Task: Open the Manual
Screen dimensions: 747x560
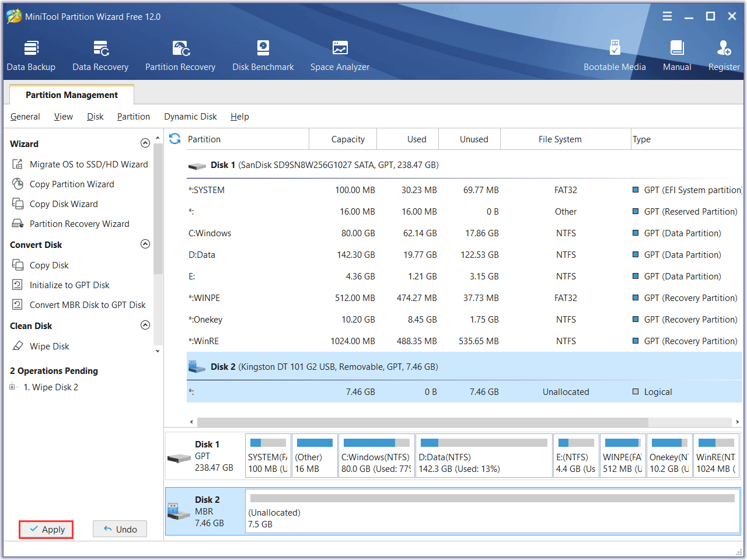Action: click(x=677, y=56)
